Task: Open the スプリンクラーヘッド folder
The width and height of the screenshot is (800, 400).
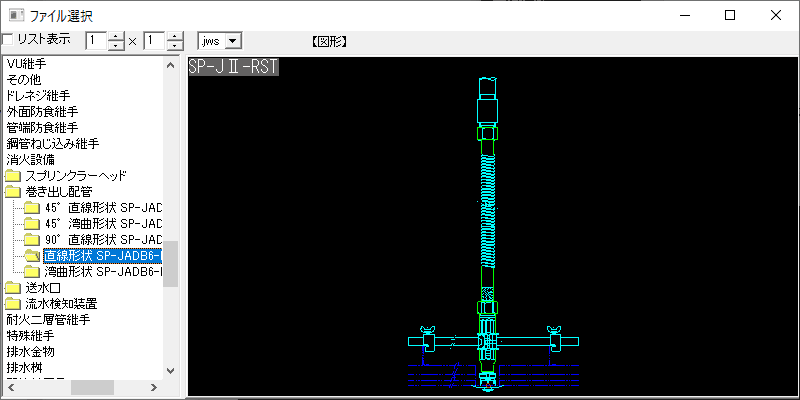Action: tap(76, 176)
